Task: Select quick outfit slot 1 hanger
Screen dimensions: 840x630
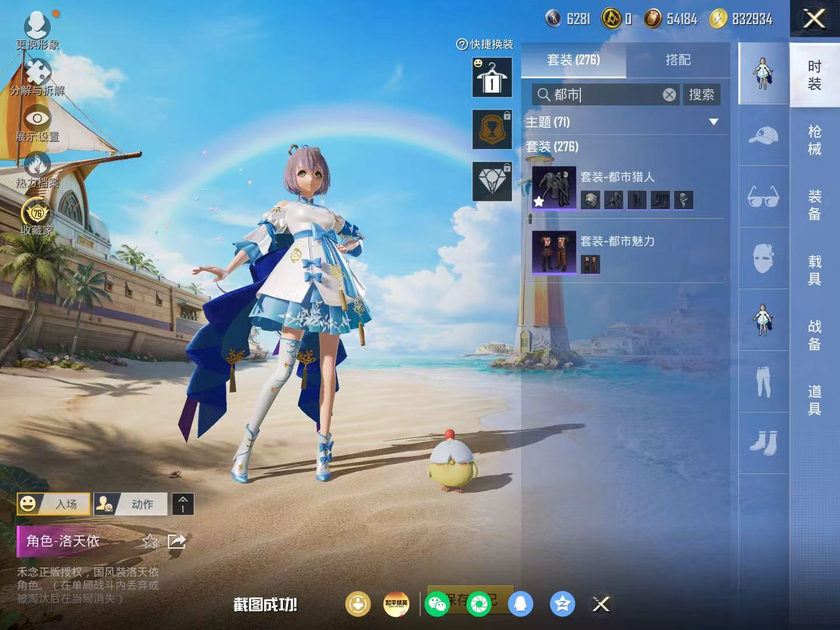Action: tap(492, 77)
